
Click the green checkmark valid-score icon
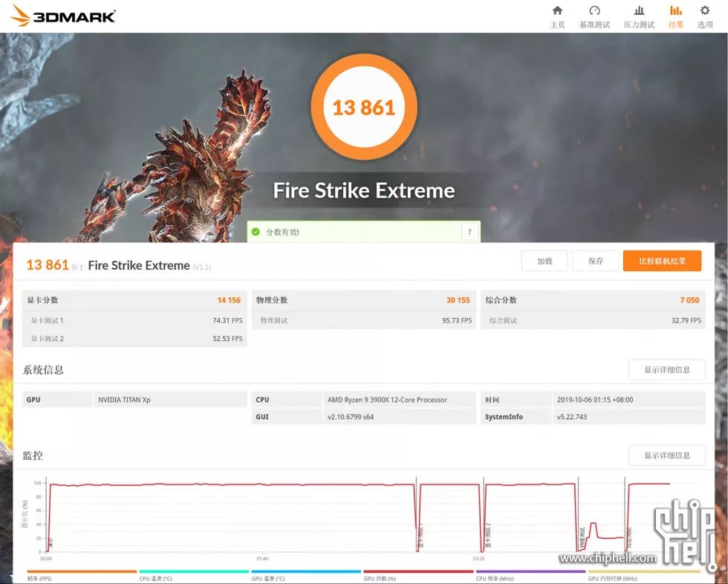pos(256,232)
